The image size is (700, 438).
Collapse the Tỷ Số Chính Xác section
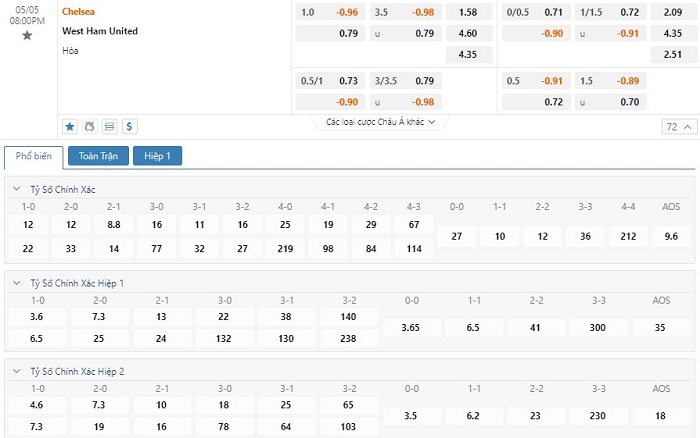click(x=16, y=189)
